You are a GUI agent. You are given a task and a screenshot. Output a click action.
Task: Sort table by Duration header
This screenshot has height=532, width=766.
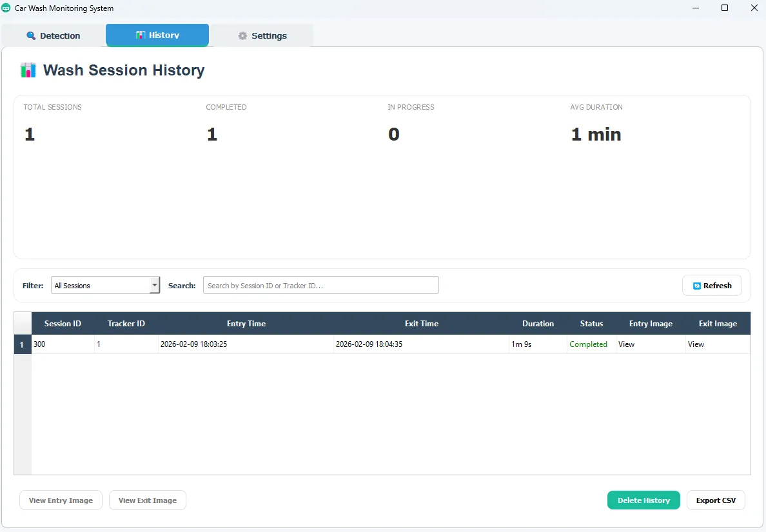point(538,324)
